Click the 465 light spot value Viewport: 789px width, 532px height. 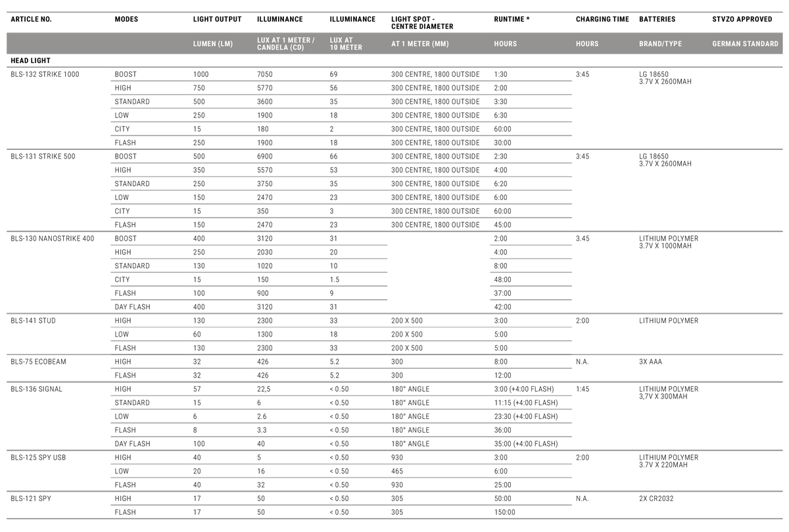[396, 472]
